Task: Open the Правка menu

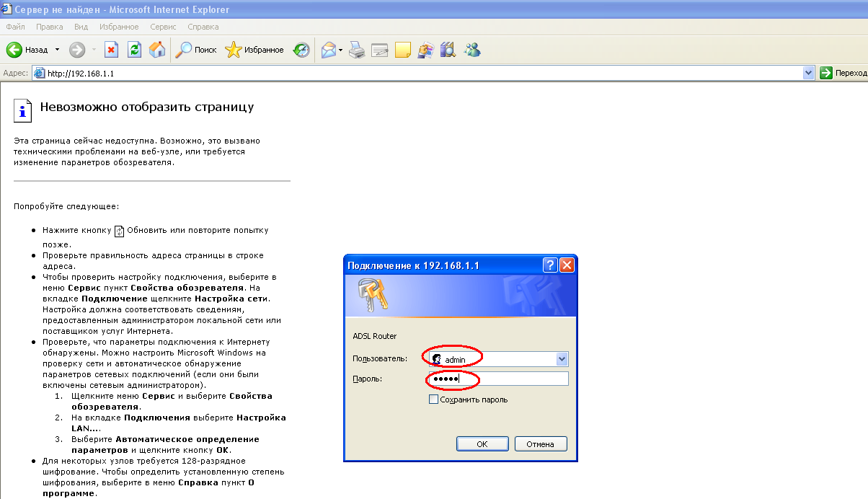Action: click(x=50, y=27)
